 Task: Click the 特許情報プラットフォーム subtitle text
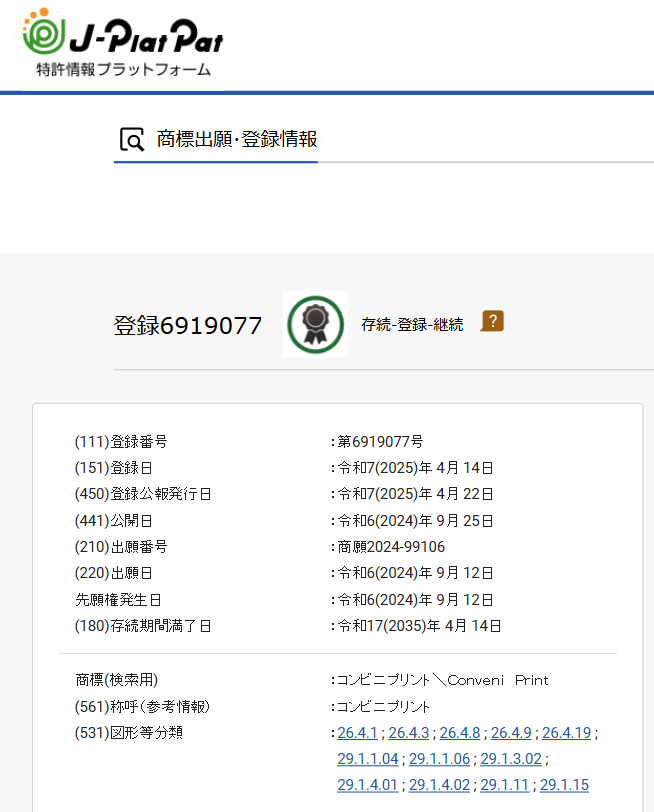coord(124,69)
